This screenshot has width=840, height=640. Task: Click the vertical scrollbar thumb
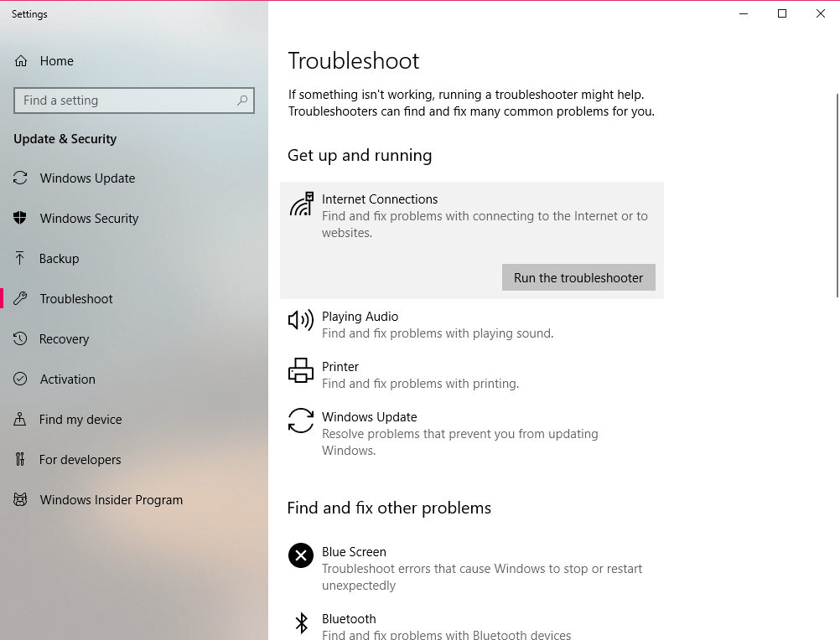pyautogui.click(x=837, y=195)
